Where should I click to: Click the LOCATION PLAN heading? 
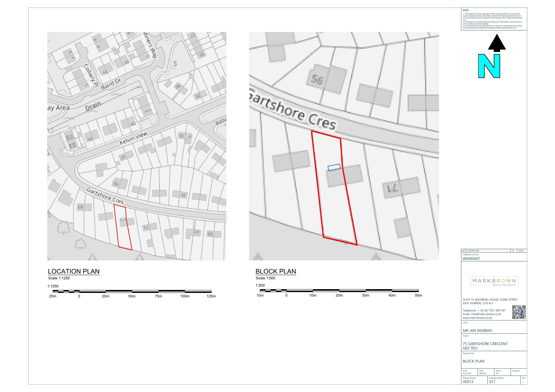[74, 271]
